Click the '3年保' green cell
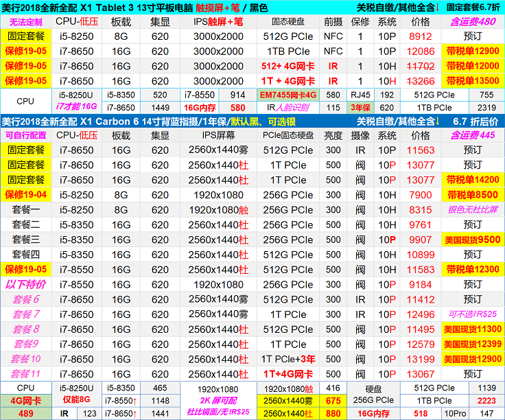Screen dimensions: 505x420 [x=360, y=108]
